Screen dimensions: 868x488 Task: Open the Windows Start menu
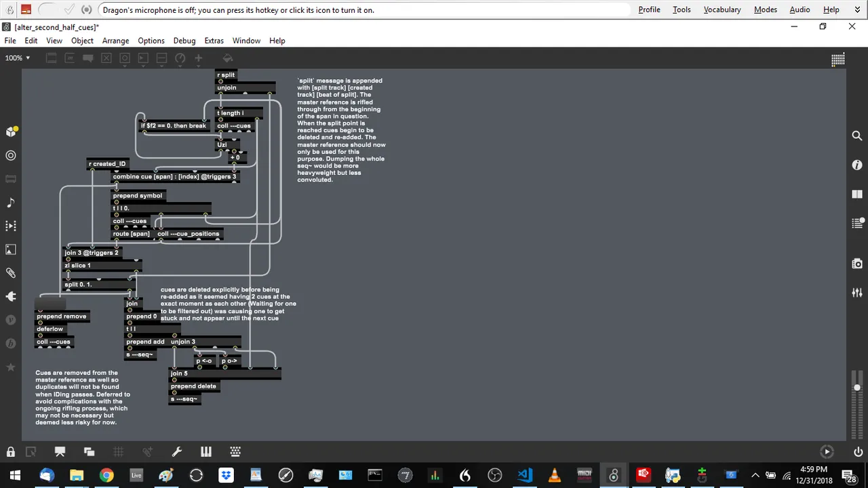(x=15, y=475)
